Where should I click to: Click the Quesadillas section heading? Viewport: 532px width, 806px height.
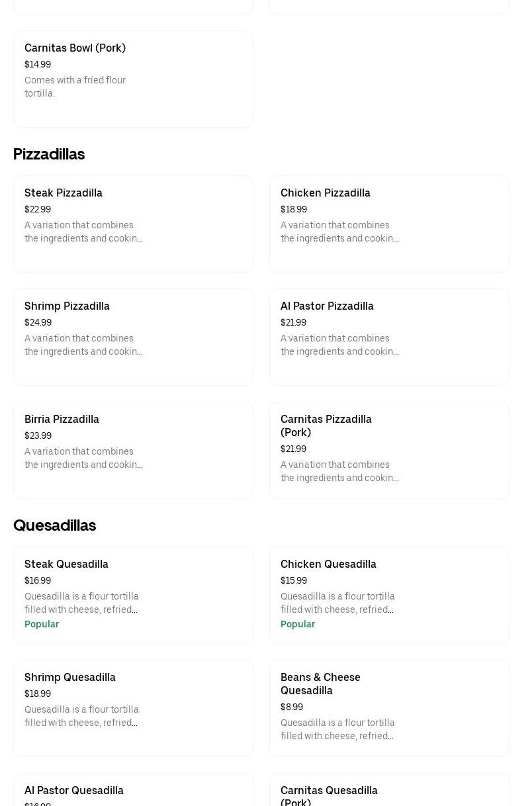(54, 525)
